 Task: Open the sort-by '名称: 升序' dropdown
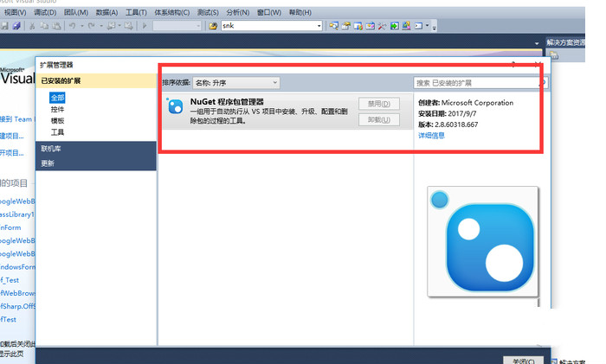pos(236,83)
